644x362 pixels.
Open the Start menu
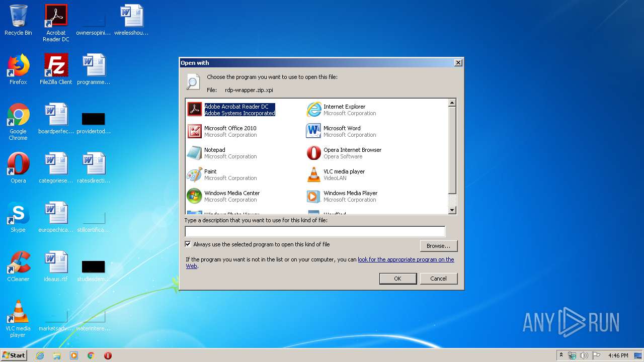[14, 355]
